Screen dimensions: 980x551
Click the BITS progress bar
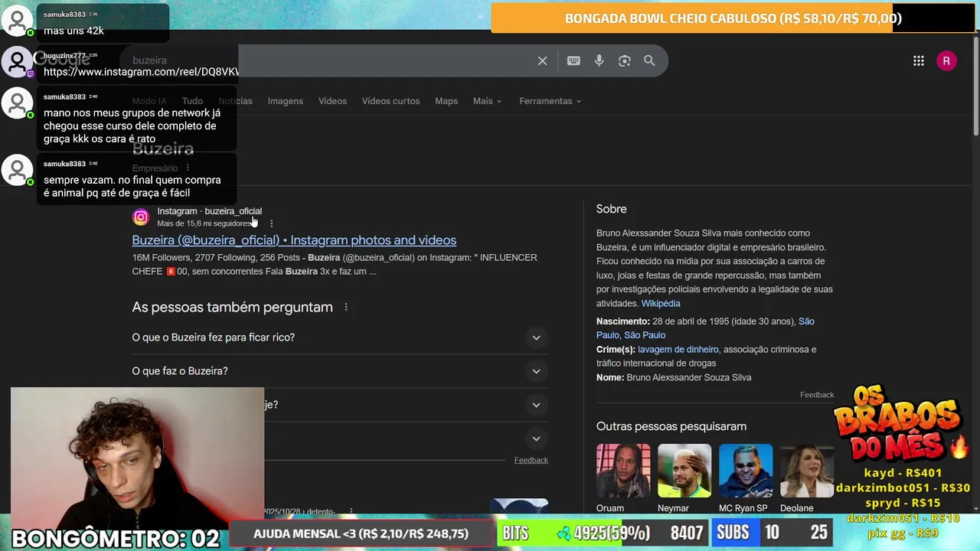coord(603,533)
